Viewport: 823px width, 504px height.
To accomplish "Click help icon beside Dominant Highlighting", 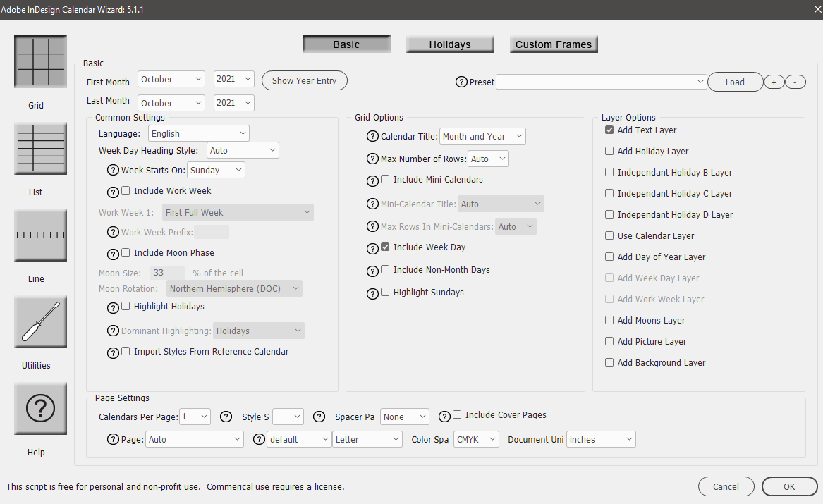I will pyautogui.click(x=113, y=331).
